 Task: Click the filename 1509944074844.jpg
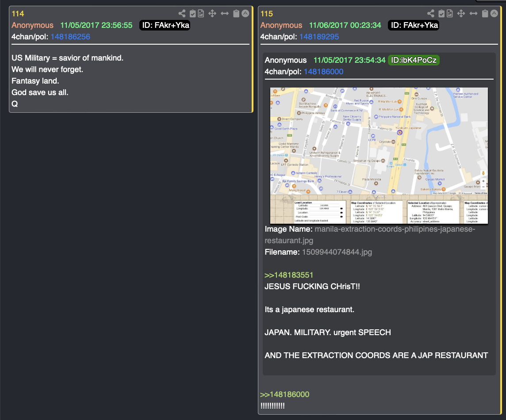point(337,252)
